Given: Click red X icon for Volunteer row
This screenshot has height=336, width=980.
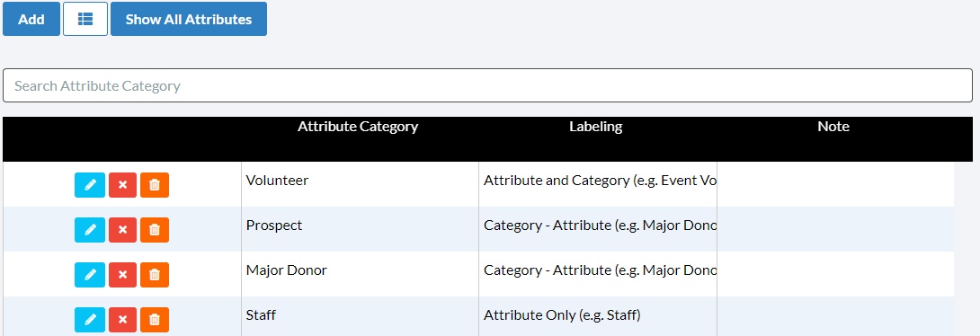Looking at the screenshot, I should coord(122,185).
